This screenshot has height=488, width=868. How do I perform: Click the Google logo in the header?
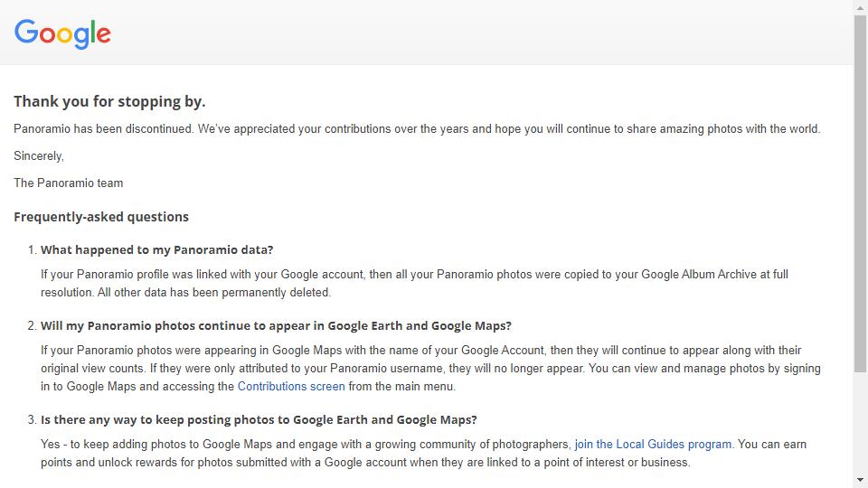coord(62,33)
